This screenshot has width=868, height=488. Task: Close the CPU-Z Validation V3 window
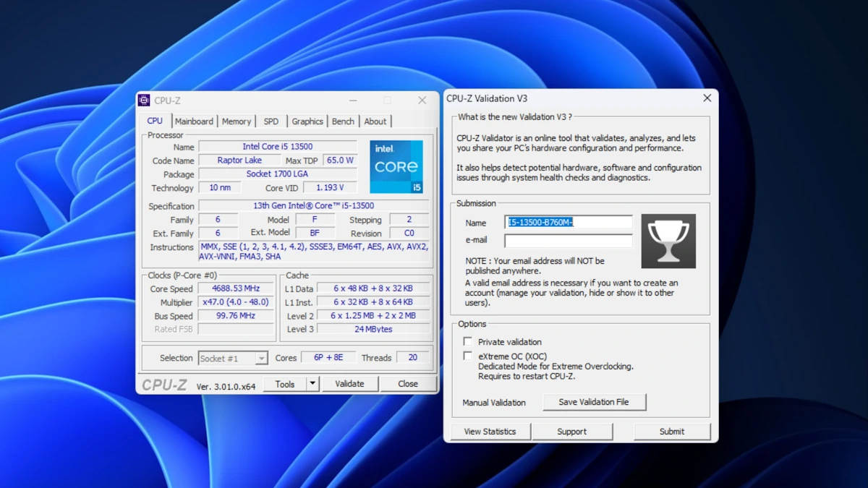(x=707, y=98)
